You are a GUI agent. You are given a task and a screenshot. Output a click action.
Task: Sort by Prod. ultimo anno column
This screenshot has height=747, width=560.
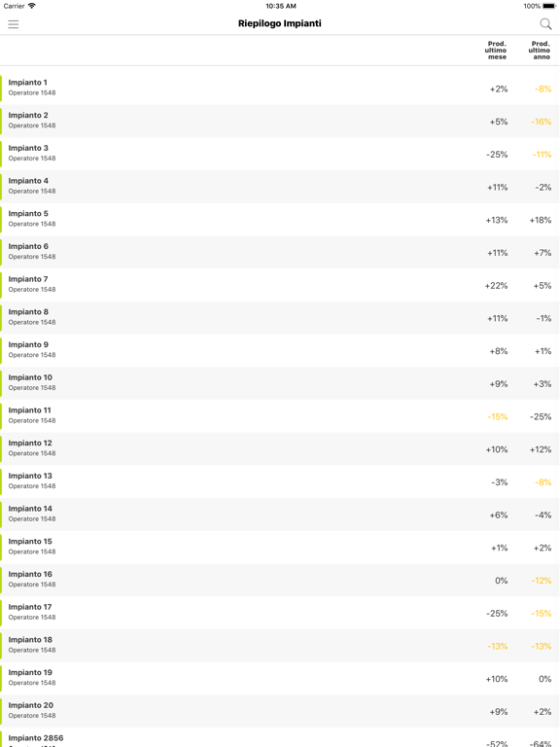click(x=540, y=50)
